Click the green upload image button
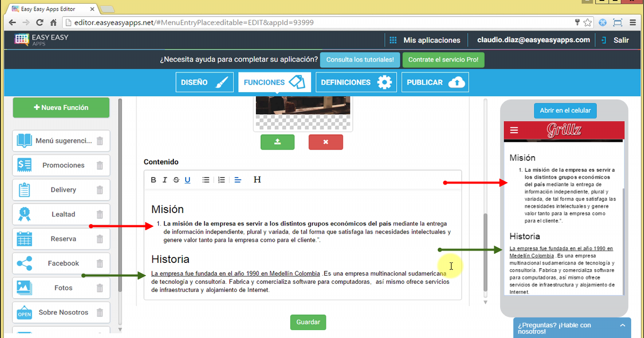Image resolution: width=644 pixels, height=338 pixels. pos(277,142)
